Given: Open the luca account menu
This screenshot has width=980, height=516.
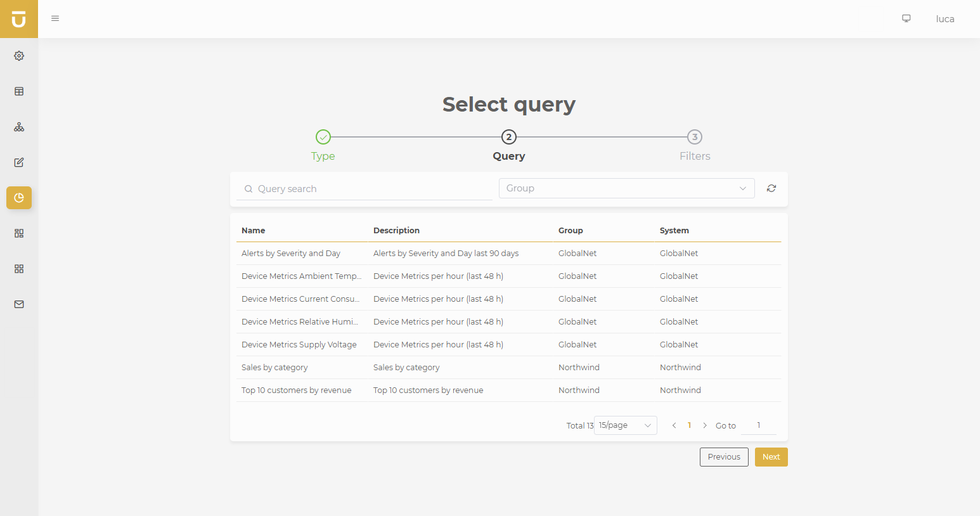Looking at the screenshot, I should pos(945,18).
